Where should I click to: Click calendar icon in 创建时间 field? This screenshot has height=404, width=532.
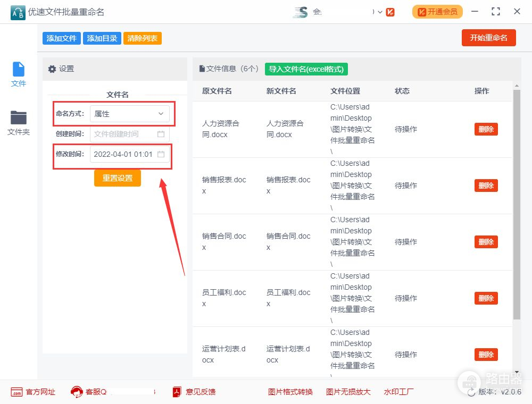161,134
